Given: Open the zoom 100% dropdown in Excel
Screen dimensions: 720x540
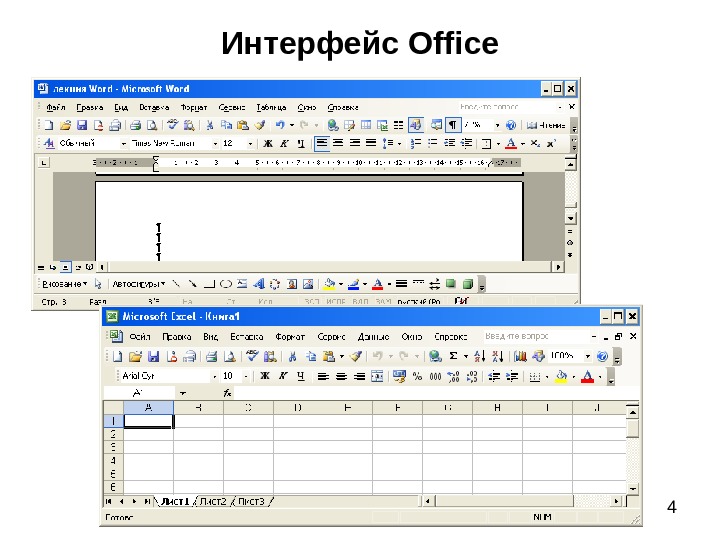Looking at the screenshot, I should pos(587,356).
